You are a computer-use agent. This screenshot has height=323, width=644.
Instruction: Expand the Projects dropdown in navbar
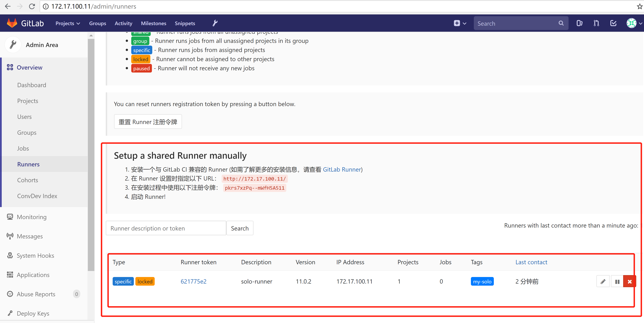point(68,23)
